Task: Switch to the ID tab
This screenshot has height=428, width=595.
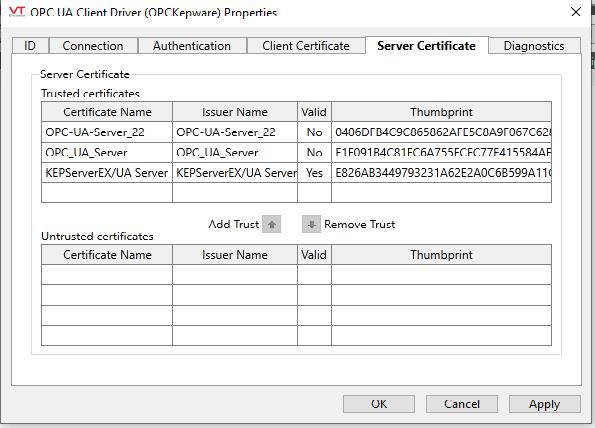Action: click(x=30, y=46)
